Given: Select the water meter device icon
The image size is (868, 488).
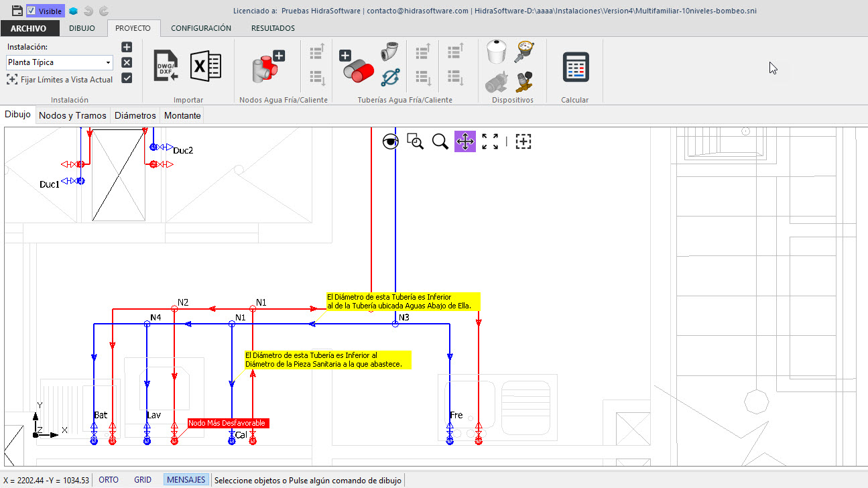Looking at the screenshot, I should point(524,52).
